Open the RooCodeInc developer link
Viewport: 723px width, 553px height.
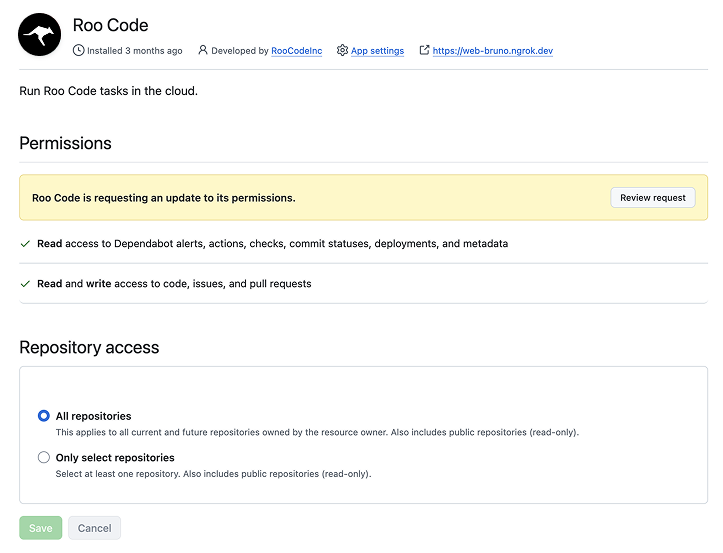pos(296,51)
